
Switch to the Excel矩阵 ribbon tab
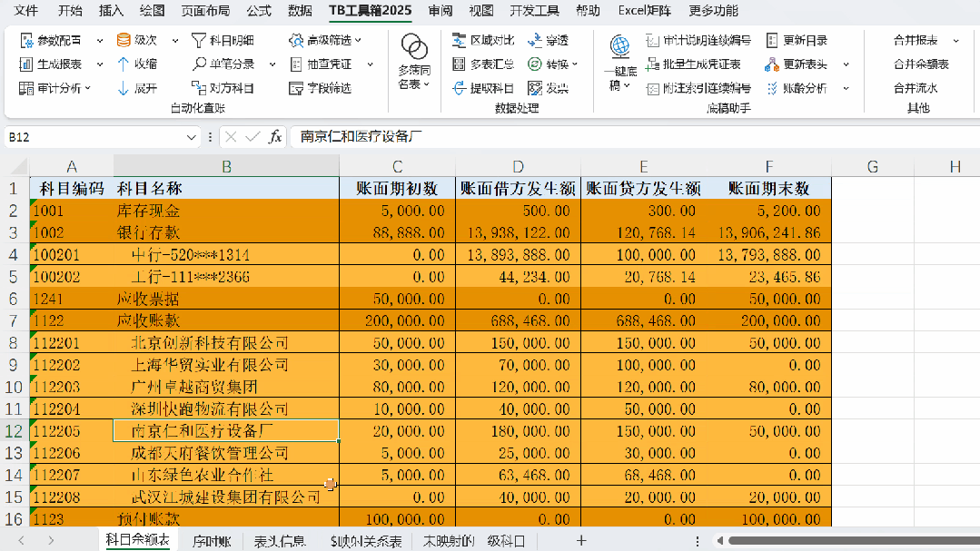click(x=644, y=11)
